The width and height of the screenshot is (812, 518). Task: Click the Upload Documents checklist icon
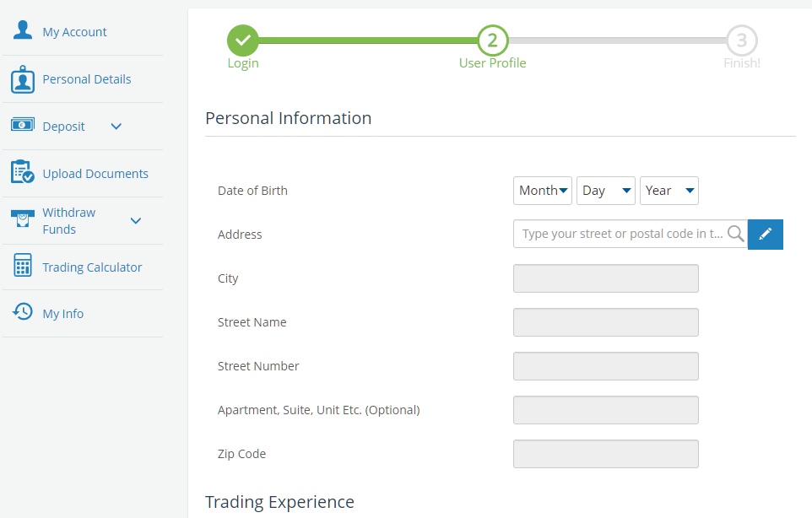[22, 172]
